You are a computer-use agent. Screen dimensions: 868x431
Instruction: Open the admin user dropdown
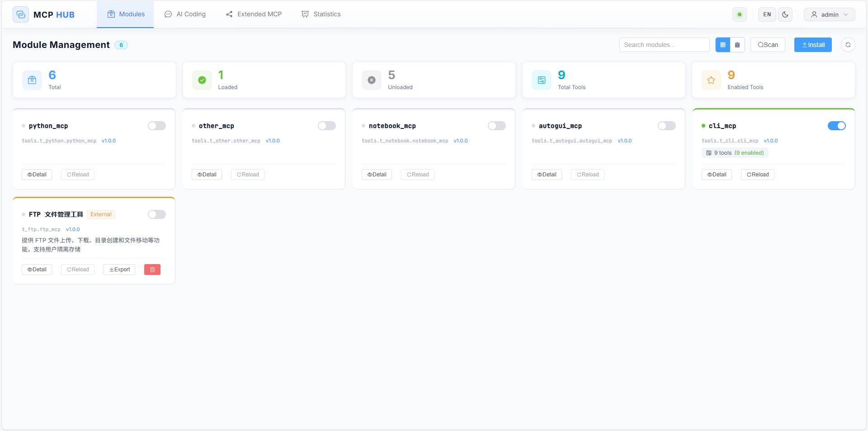point(829,14)
